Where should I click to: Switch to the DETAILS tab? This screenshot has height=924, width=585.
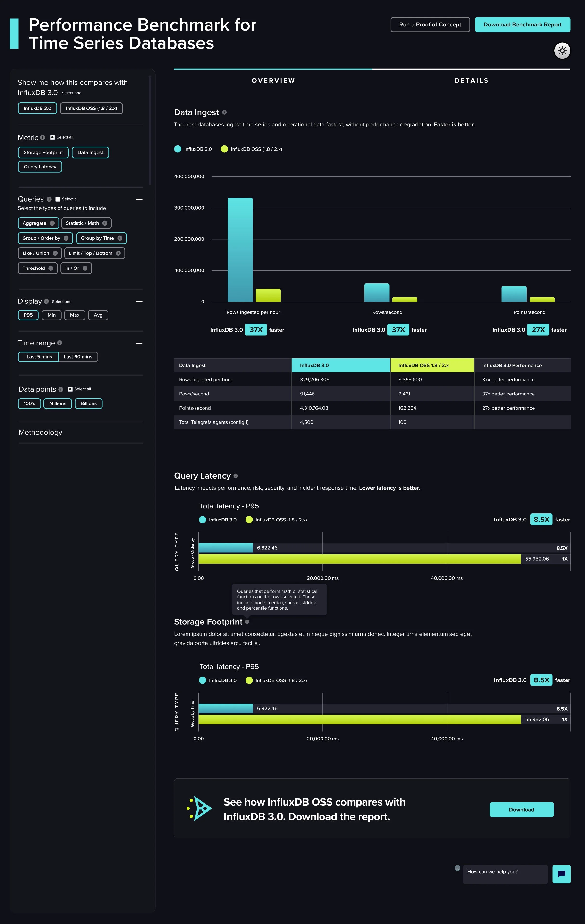[x=471, y=81]
